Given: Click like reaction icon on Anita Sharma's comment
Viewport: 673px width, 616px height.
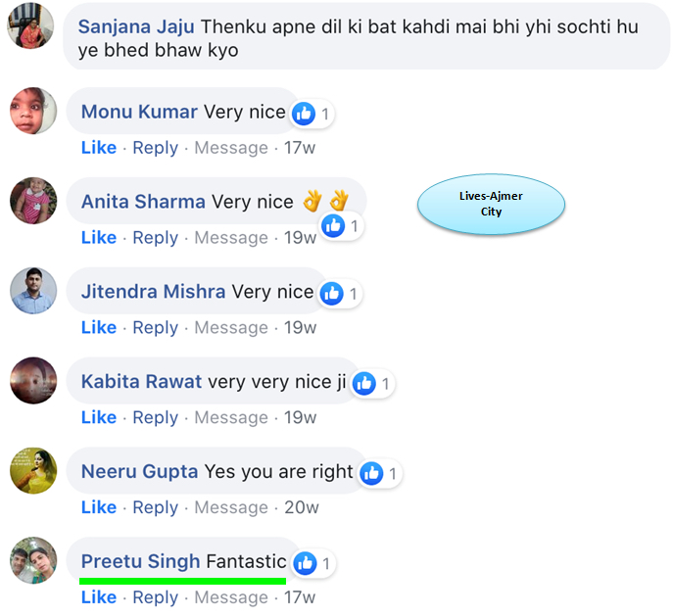Looking at the screenshot, I should coord(333,226).
